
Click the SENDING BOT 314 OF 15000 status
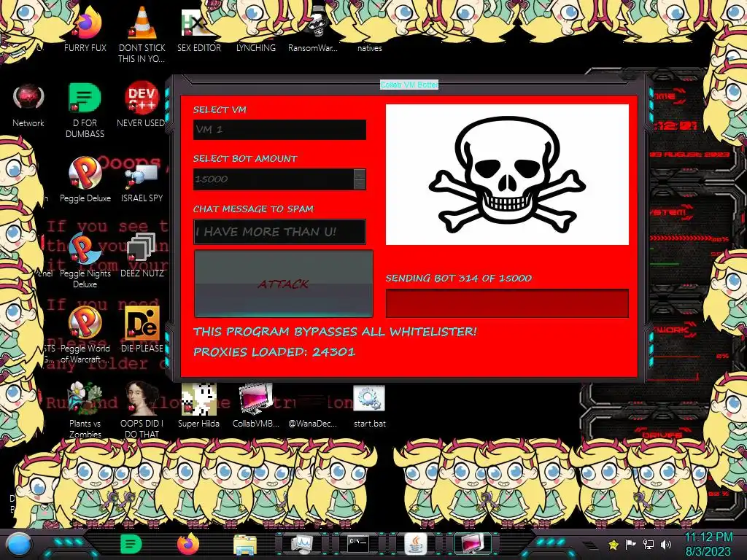tap(459, 278)
